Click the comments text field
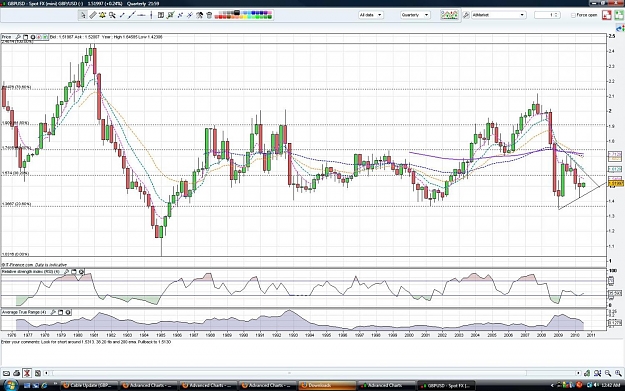Screen dimensions: 625x391 (312, 353)
